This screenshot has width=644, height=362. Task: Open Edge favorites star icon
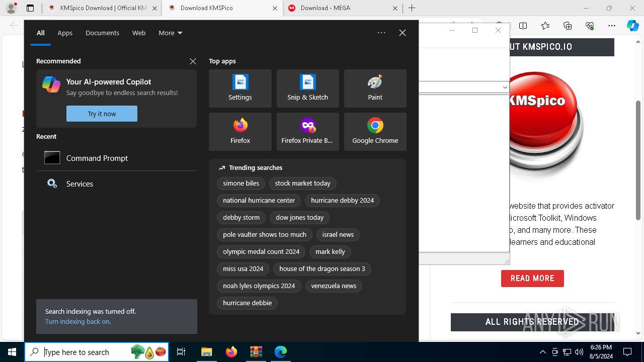545,26
